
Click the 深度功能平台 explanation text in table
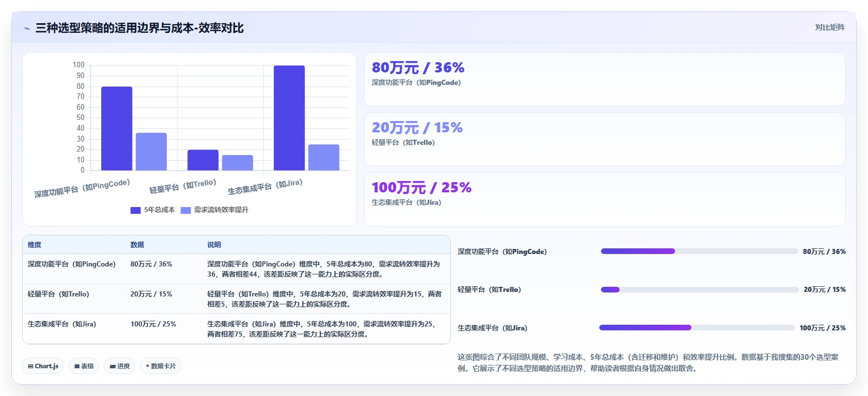pyautogui.click(x=324, y=269)
